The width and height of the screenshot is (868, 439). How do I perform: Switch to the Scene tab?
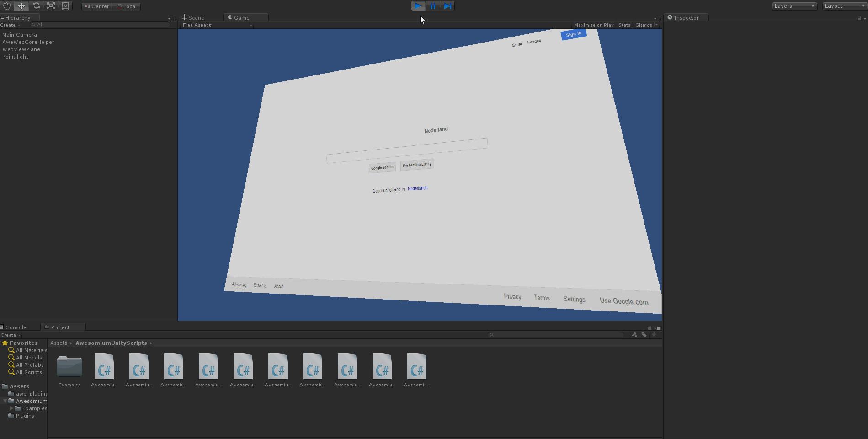click(x=193, y=18)
